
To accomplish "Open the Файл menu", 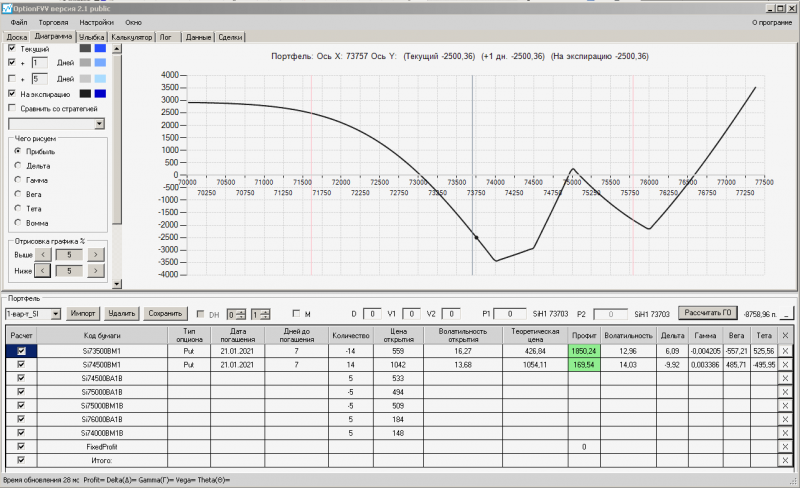I will coord(19,22).
